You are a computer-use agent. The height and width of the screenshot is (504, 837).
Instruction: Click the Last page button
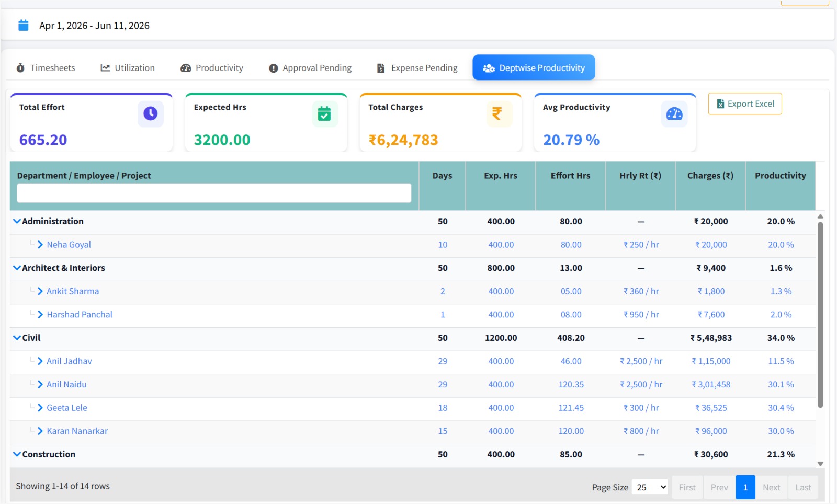[x=803, y=487]
